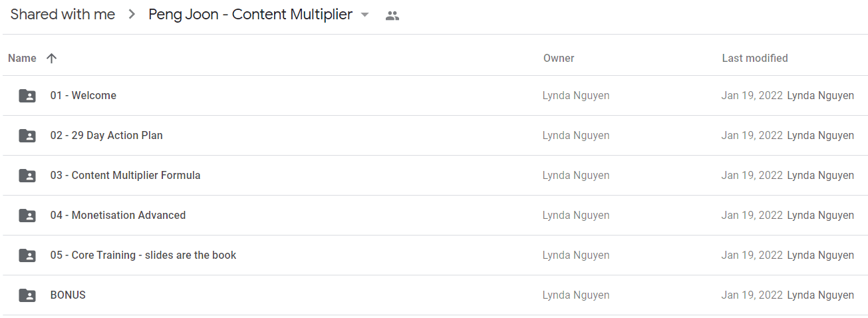Reverse the sort order with the Name arrow
The height and width of the screenshot is (318, 868).
pyautogui.click(x=52, y=59)
